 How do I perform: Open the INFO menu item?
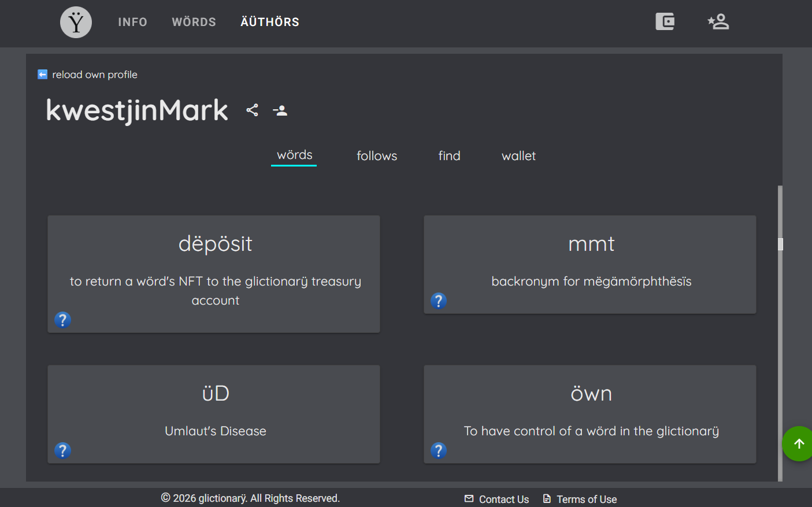tap(133, 22)
